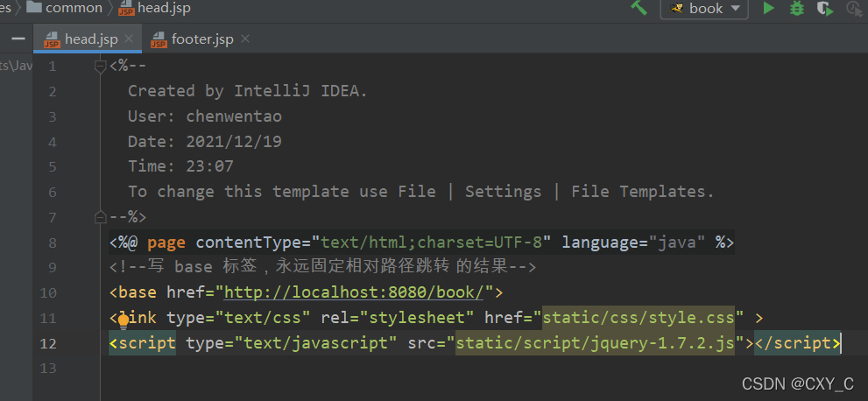Click the fold end marker on line 7
Image resolution: width=868 pixels, height=401 pixels.
100,217
